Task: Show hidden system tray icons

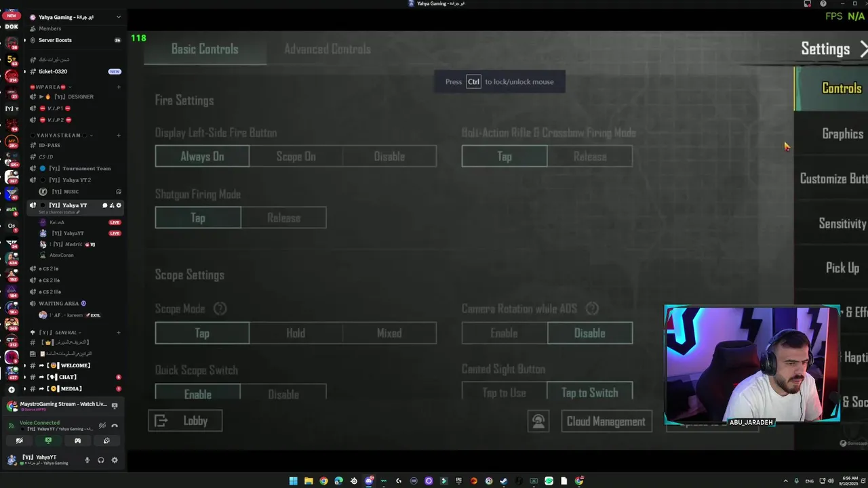Action: coord(787,481)
